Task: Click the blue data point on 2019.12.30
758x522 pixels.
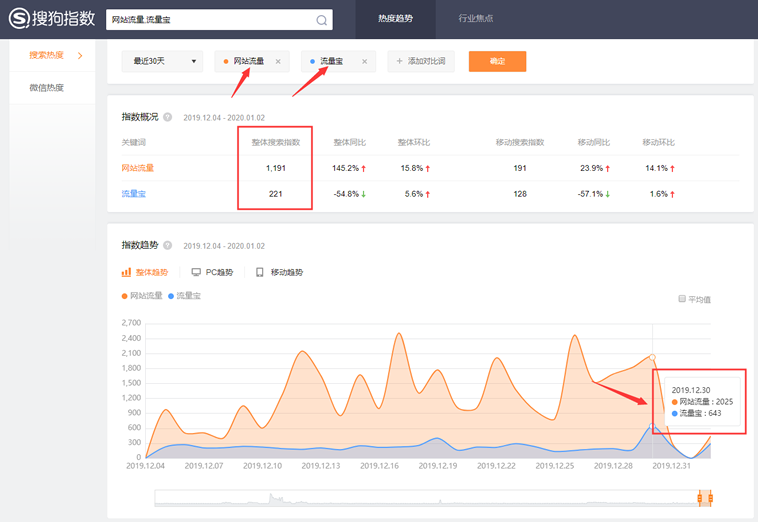Action: [x=652, y=426]
